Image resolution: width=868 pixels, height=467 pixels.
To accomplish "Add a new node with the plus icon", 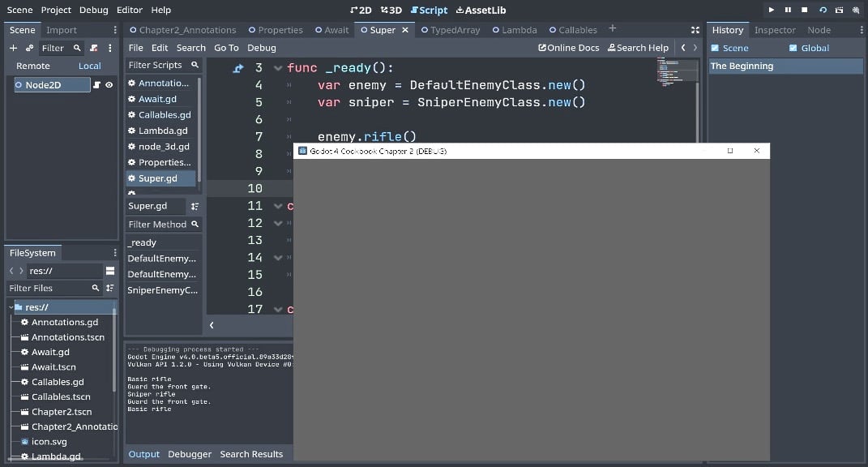I will pyautogui.click(x=13, y=48).
